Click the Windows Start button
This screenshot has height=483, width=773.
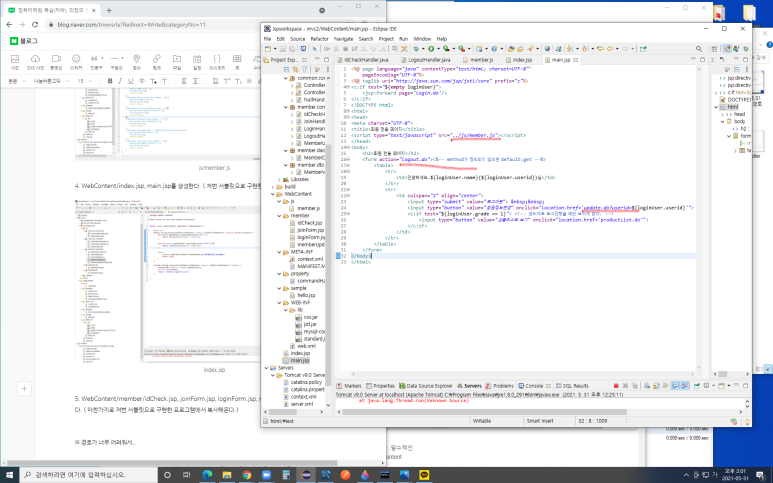tap(9, 475)
